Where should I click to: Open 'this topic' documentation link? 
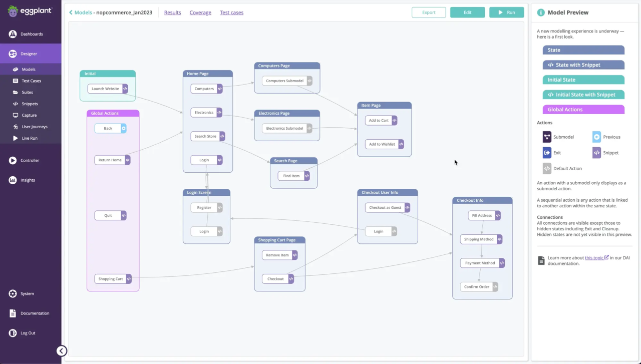[596, 258]
